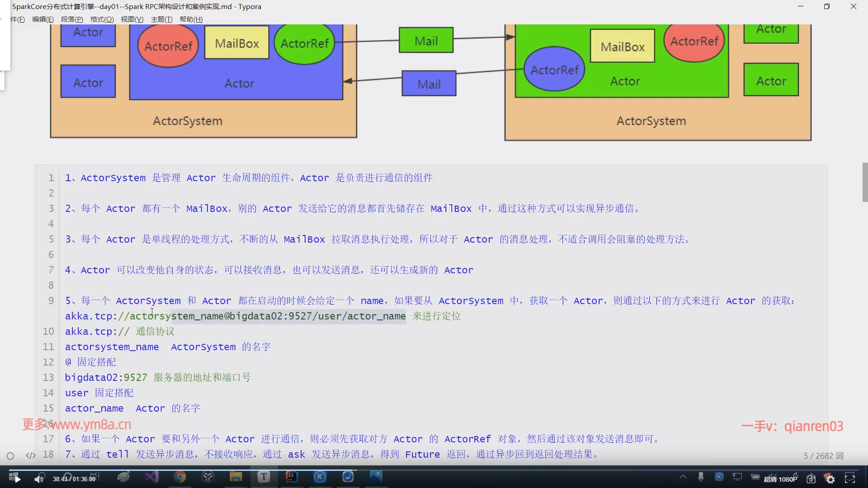
Task: Launch IntelliJ IDEA from taskbar
Action: tap(292, 477)
